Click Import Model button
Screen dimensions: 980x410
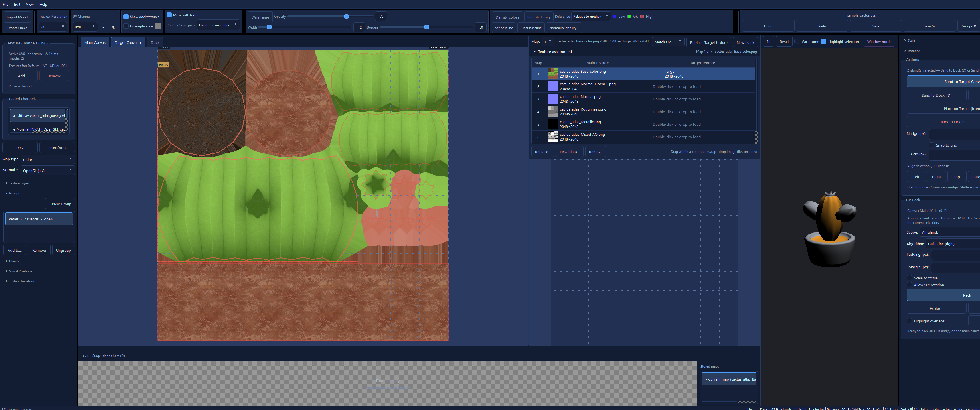[17, 17]
